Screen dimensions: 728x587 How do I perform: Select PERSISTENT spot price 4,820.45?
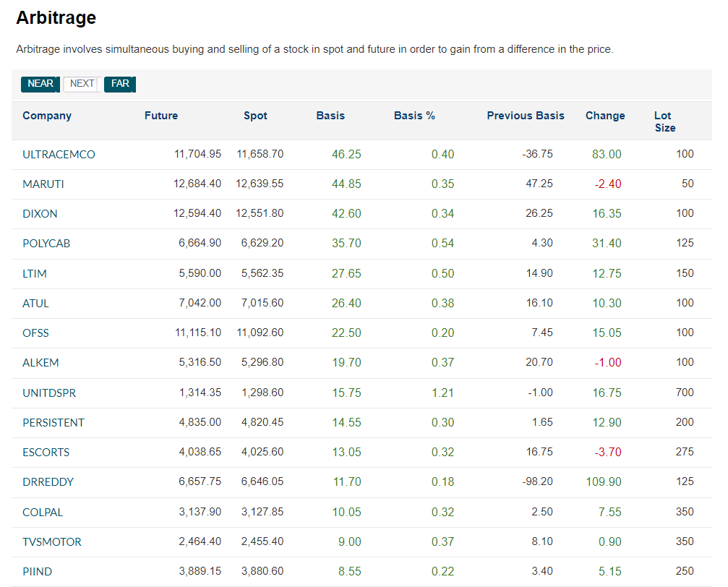(x=262, y=423)
